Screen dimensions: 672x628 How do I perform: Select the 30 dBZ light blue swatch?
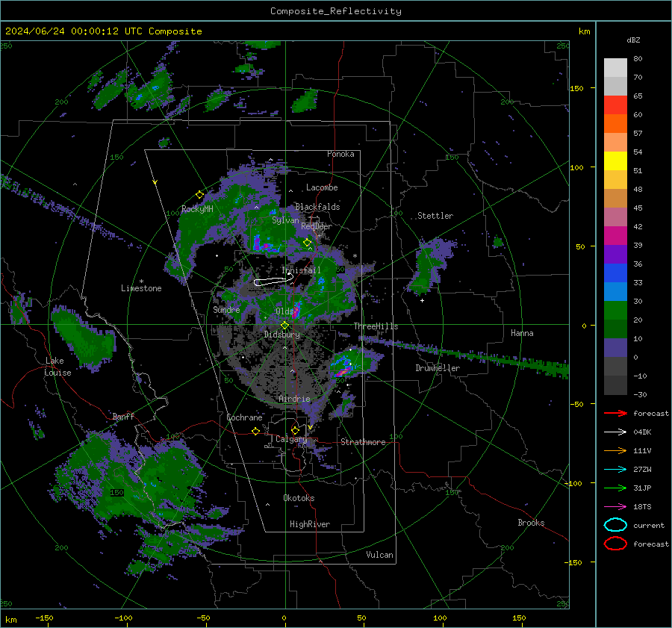(615, 291)
